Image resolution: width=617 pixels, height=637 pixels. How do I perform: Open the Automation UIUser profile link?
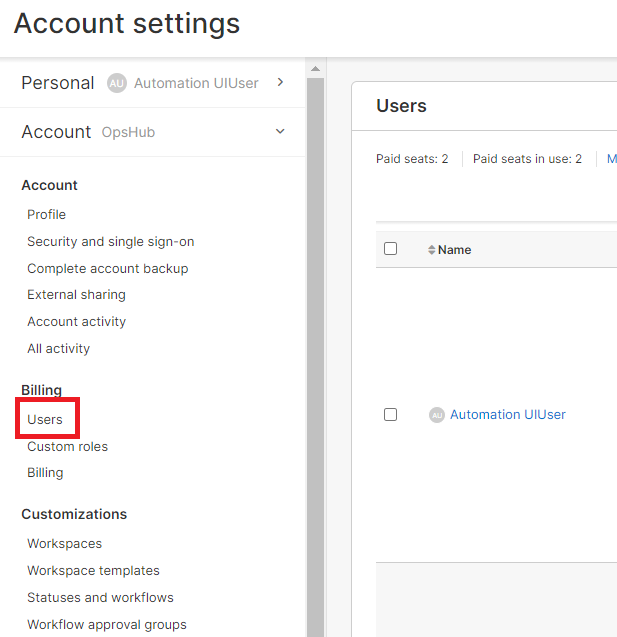[x=507, y=415]
